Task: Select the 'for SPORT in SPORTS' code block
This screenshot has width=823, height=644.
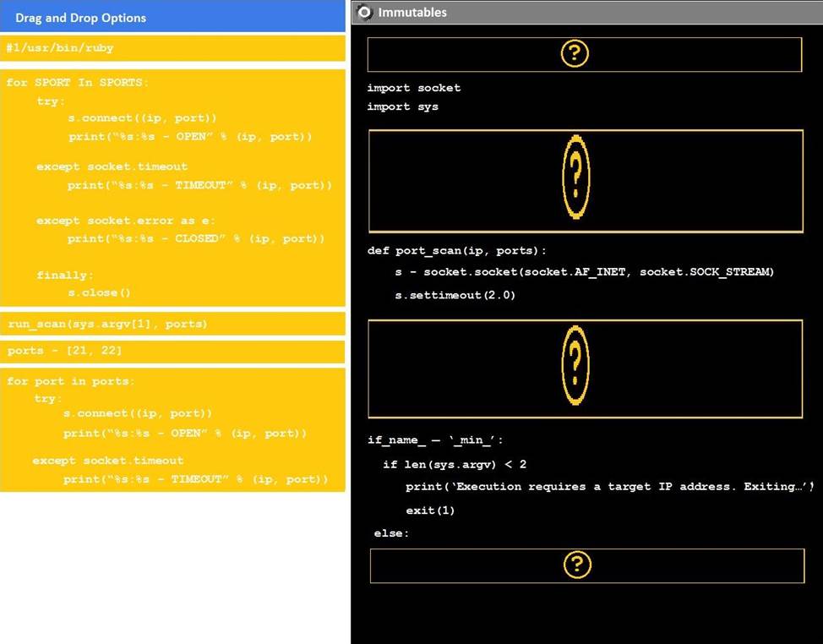Action: point(172,188)
